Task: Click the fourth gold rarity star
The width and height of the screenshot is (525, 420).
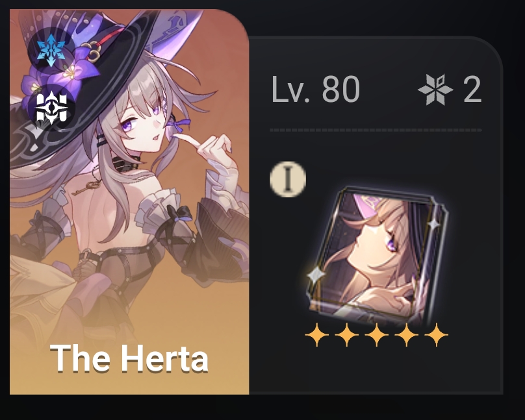Action: (x=407, y=334)
